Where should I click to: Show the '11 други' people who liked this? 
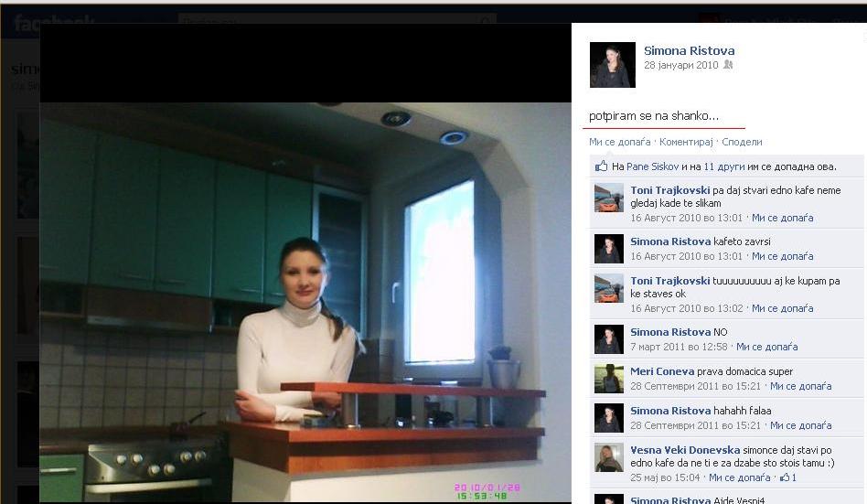723,166
